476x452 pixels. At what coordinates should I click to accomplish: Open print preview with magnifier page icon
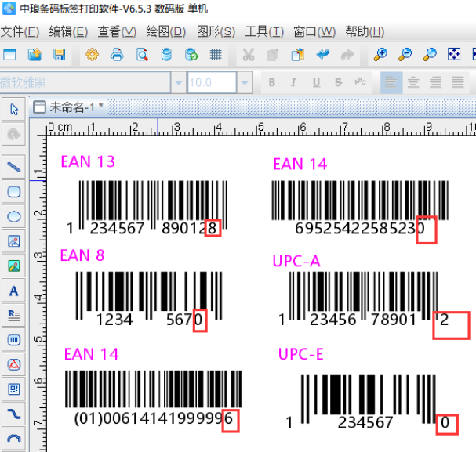[142, 55]
